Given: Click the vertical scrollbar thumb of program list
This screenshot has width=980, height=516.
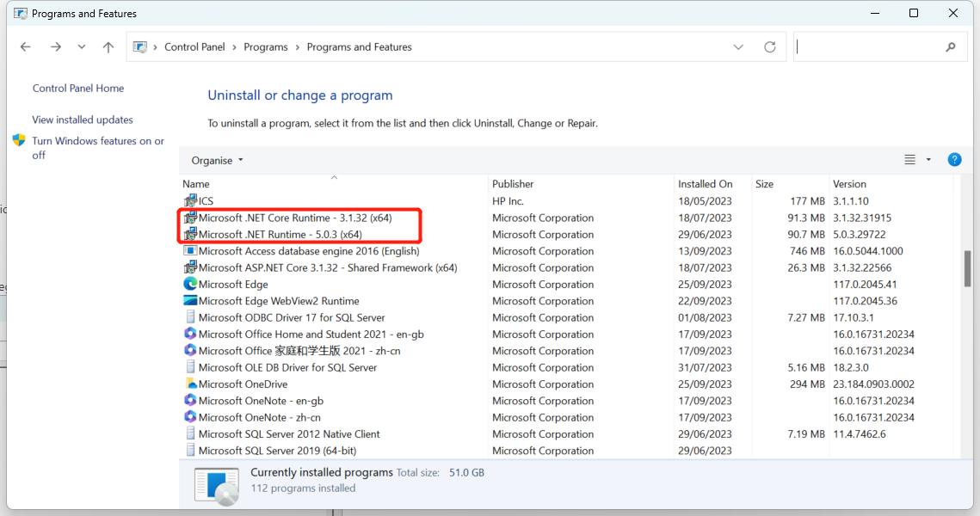Looking at the screenshot, I should (x=967, y=268).
